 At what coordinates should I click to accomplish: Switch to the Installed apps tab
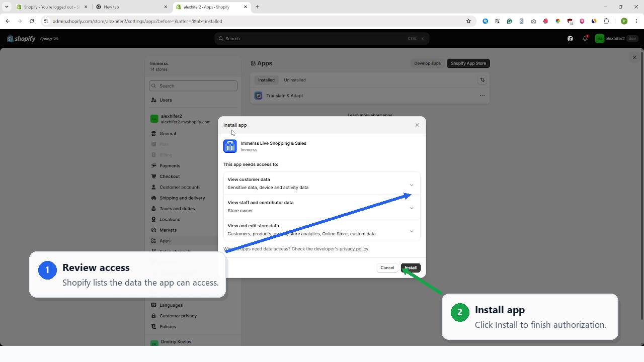tap(266, 80)
